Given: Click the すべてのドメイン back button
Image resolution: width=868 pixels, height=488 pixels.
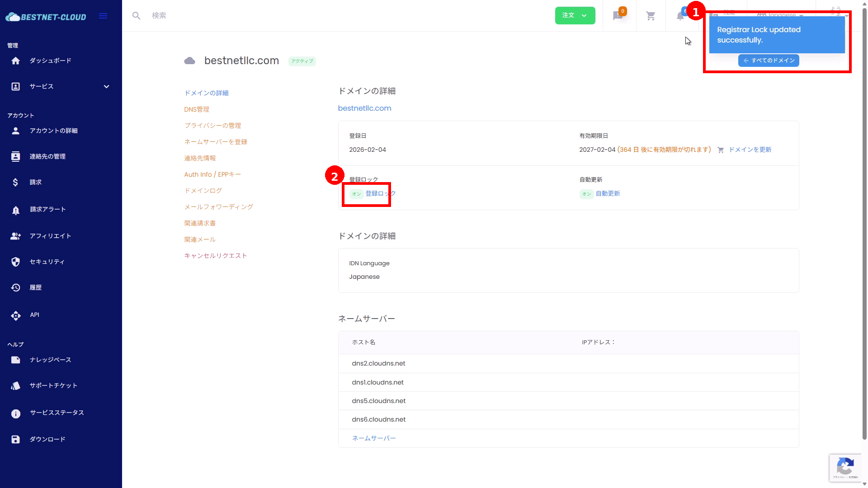Looking at the screenshot, I should [x=769, y=61].
